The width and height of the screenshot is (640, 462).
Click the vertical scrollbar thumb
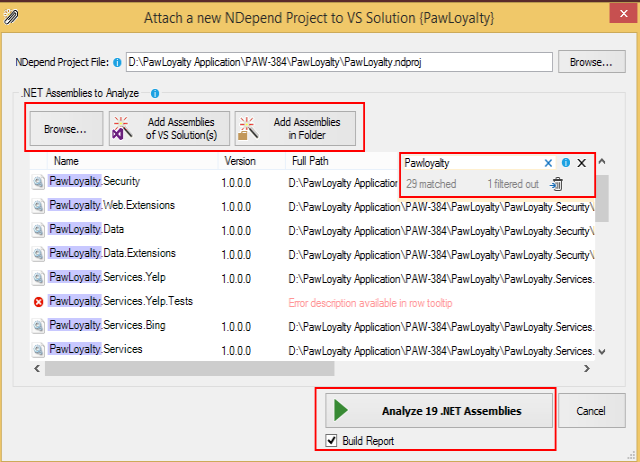[602, 199]
